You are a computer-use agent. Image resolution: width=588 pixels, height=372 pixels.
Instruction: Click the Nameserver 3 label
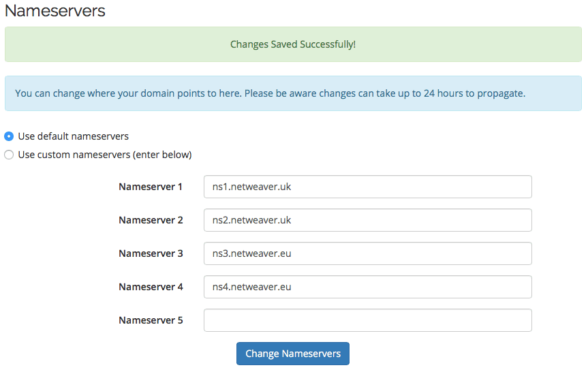[x=151, y=253]
